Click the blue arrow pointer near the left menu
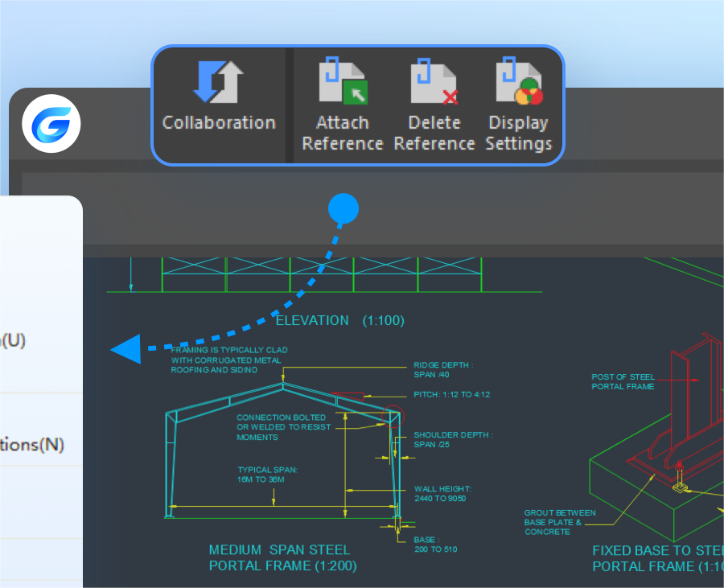Viewport: 724px width, 588px height. coord(127,349)
